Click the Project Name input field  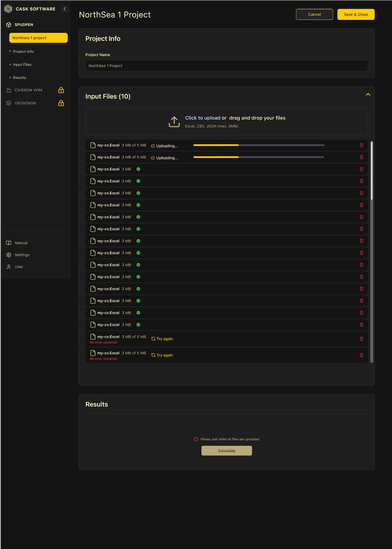coord(226,66)
